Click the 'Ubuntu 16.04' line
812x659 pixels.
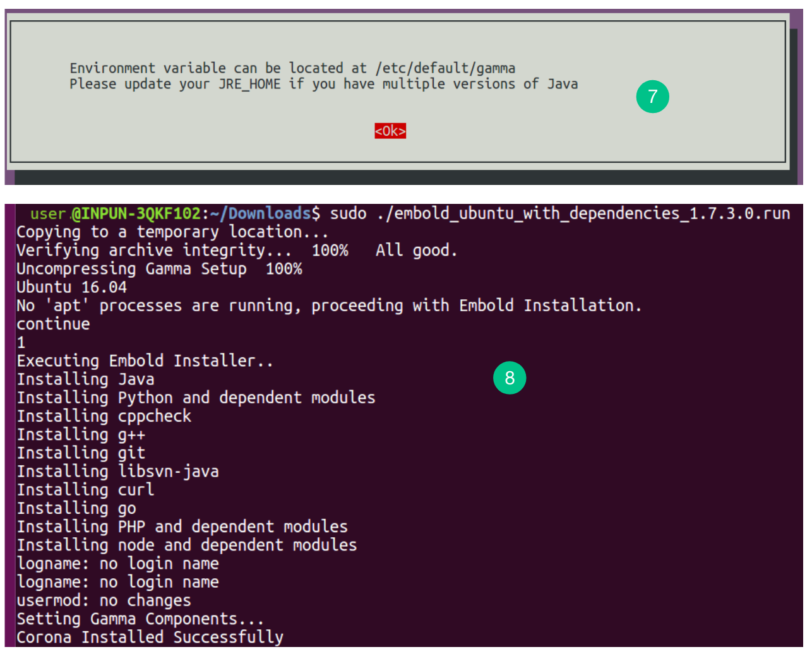pos(71,287)
